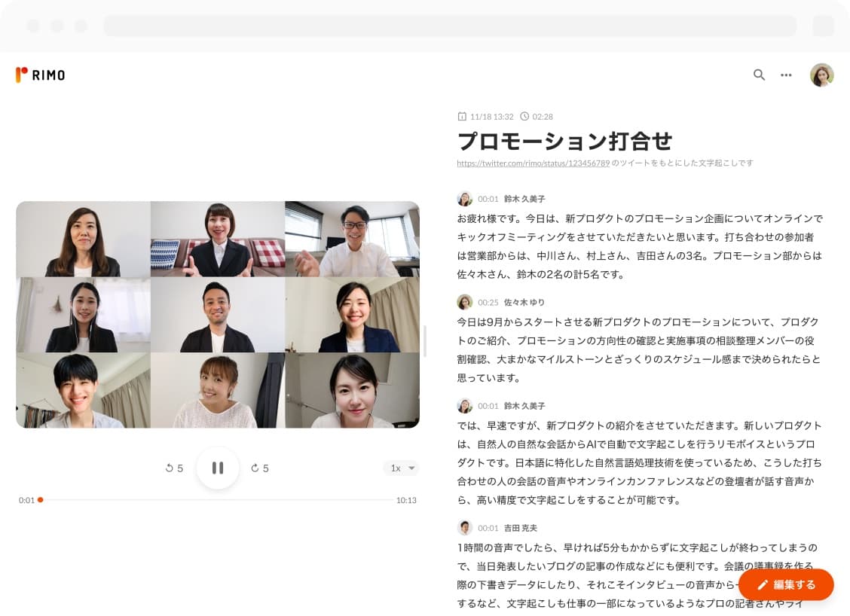The height and width of the screenshot is (616, 850).
Task: Click the recording length 02:28
Action: point(543,117)
